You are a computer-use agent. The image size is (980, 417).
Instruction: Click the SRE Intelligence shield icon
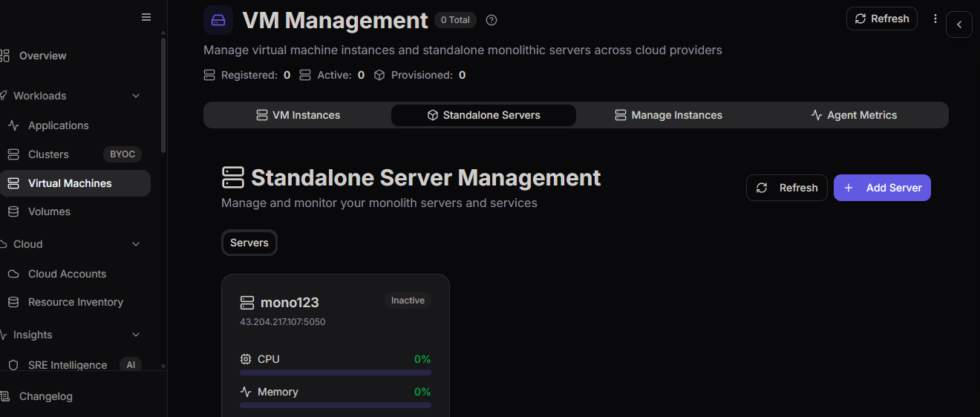[13, 365]
